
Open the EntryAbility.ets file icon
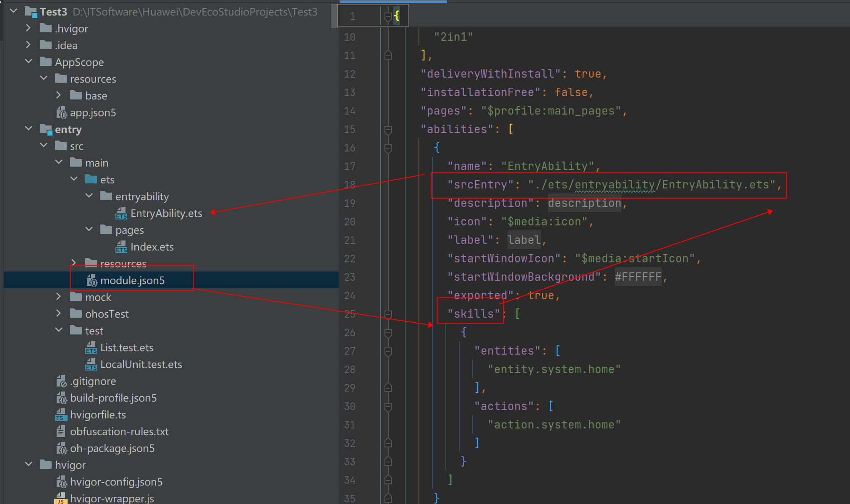coord(121,213)
